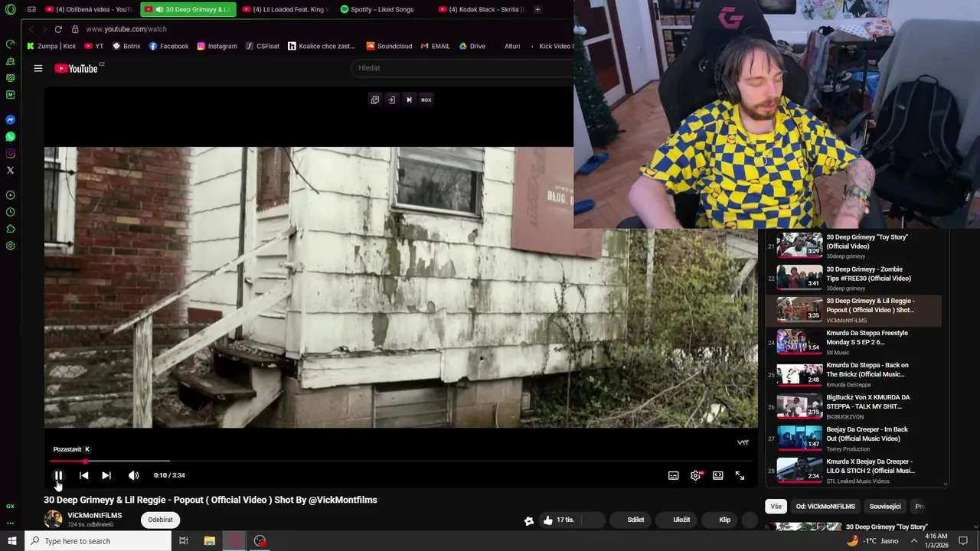Open EMAIL Gmail bookmark
This screenshot has height=551, width=980.
(436, 46)
